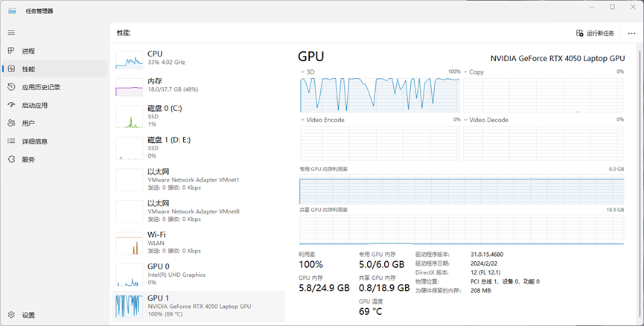Click the 运行新任务 run new task icon
The width and height of the screenshot is (644, 326).
pyautogui.click(x=579, y=33)
